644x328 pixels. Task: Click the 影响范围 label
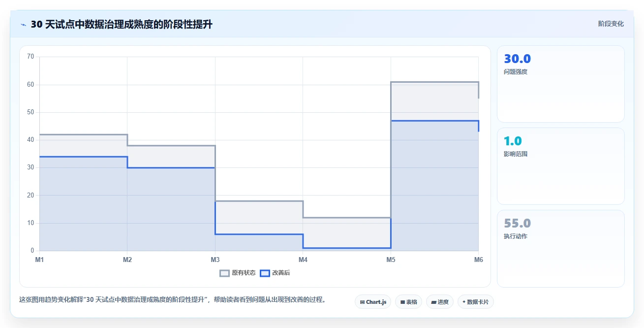coord(516,154)
